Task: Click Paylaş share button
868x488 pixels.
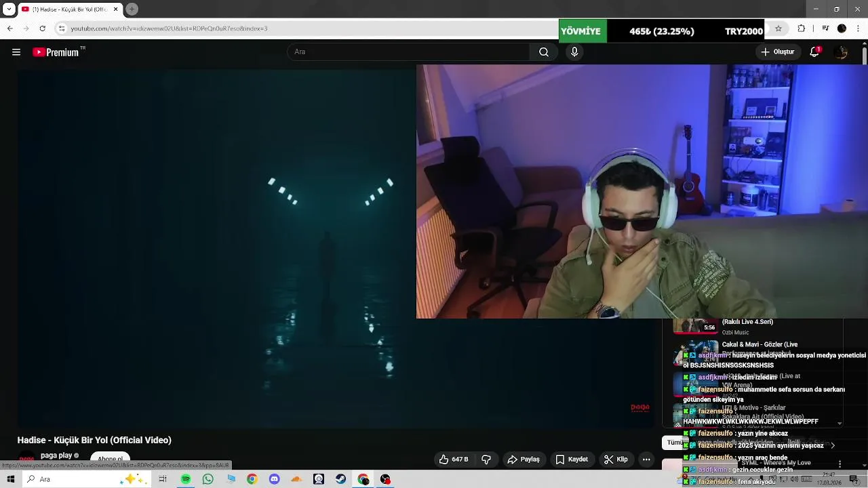Action: [524, 460]
